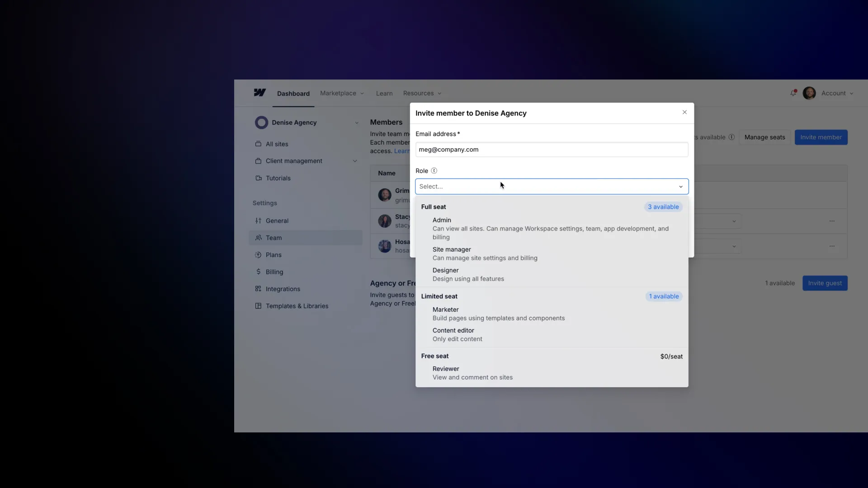Close the Invite member dialog
Image resolution: width=868 pixels, height=488 pixels.
[684, 113]
